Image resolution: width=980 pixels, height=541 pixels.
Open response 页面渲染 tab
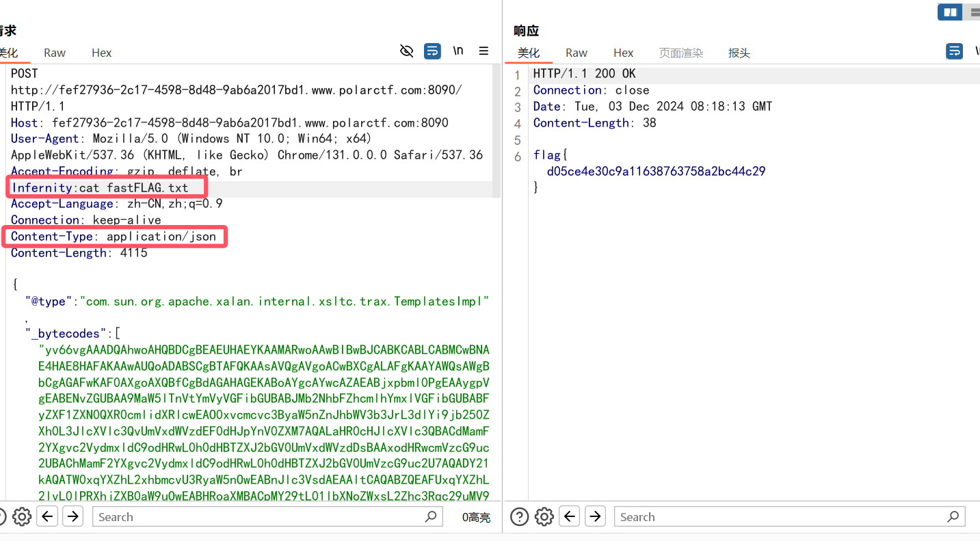(681, 53)
